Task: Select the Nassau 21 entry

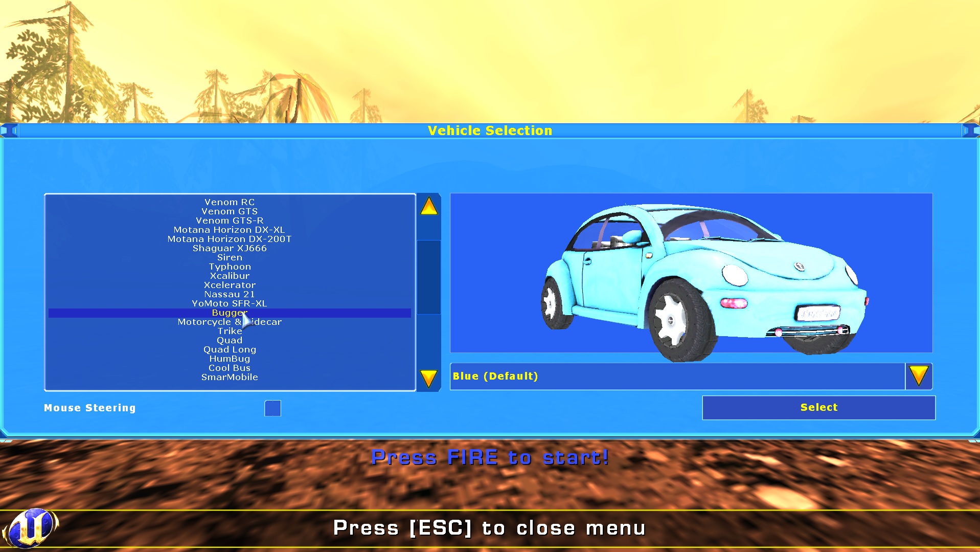Action: click(230, 294)
